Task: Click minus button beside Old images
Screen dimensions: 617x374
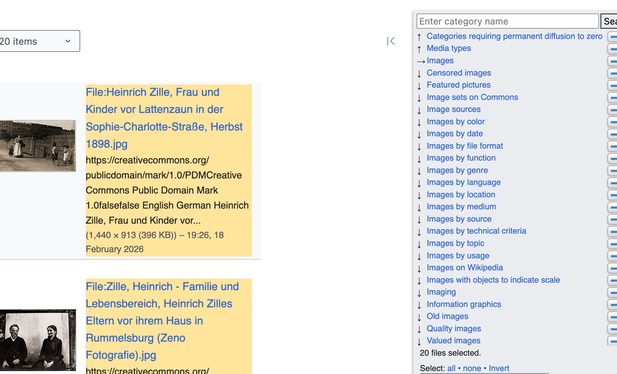Action: (612, 317)
